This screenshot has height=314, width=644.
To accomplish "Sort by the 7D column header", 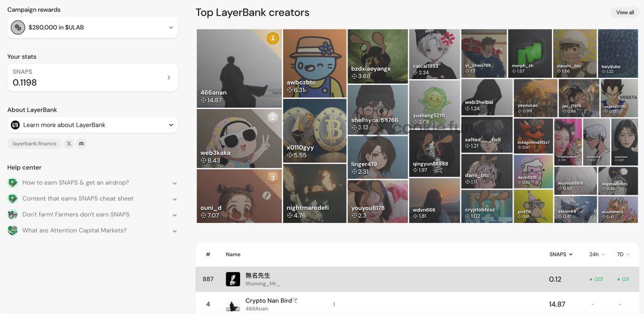I will pyautogui.click(x=623, y=254).
